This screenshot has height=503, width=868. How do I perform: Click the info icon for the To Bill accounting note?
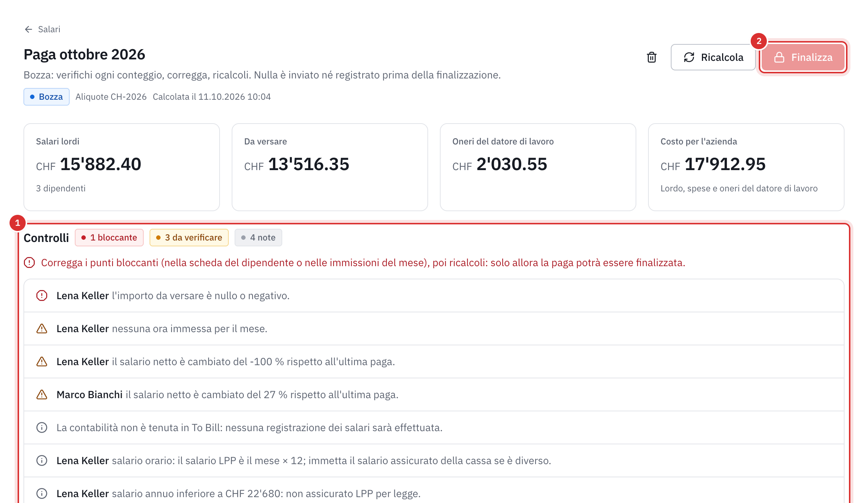point(42,427)
